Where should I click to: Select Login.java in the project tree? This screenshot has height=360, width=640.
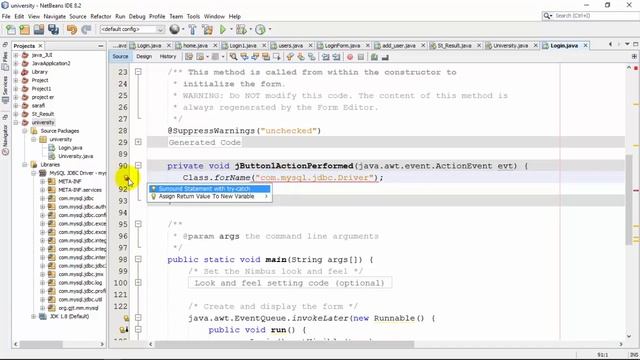tap(70, 148)
